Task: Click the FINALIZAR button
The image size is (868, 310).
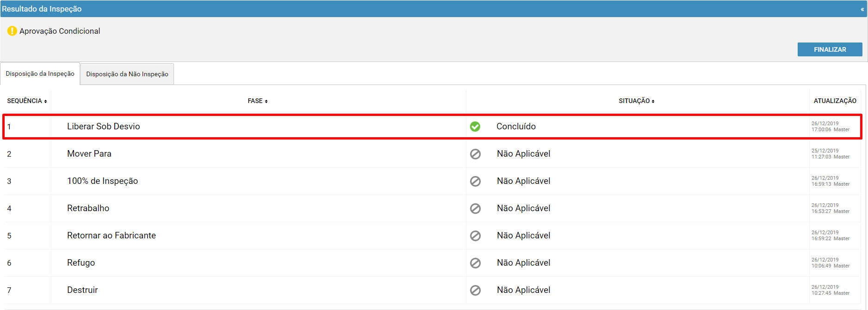Action: point(830,49)
